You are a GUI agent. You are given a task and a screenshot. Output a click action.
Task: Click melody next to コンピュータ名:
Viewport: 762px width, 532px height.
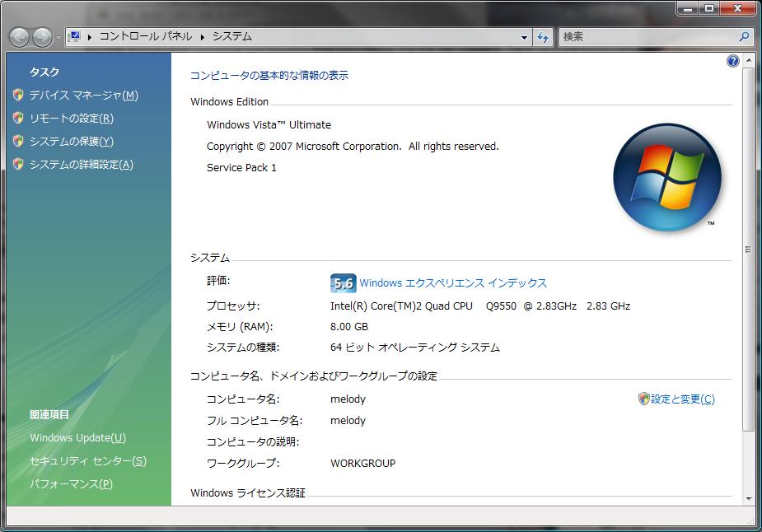coord(348,399)
